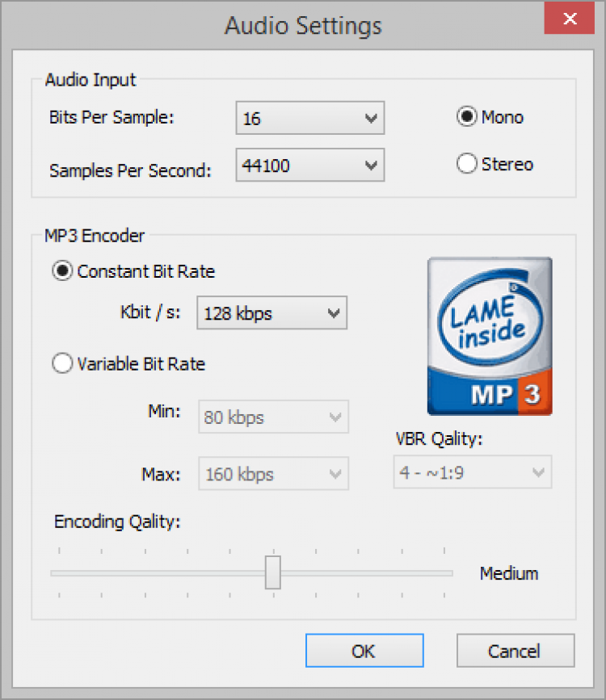Click the OK button
The width and height of the screenshot is (606, 700).
(x=364, y=651)
